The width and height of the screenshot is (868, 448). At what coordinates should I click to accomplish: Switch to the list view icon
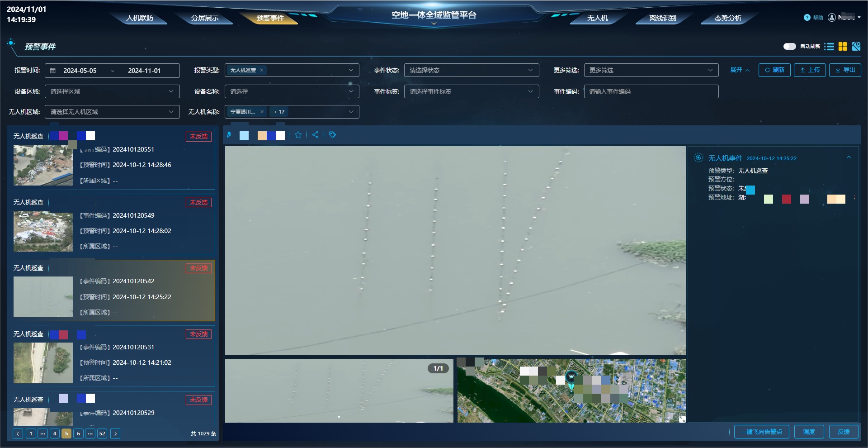click(x=829, y=47)
